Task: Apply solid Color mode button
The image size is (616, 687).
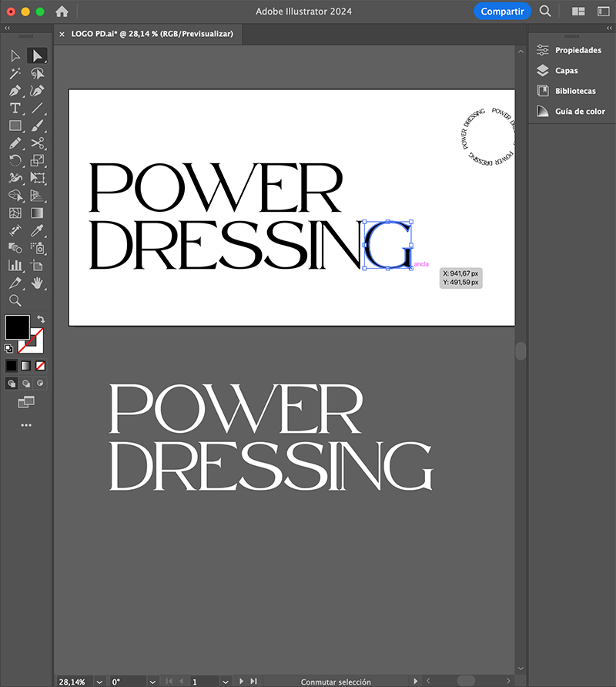Action: click(x=12, y=365)
